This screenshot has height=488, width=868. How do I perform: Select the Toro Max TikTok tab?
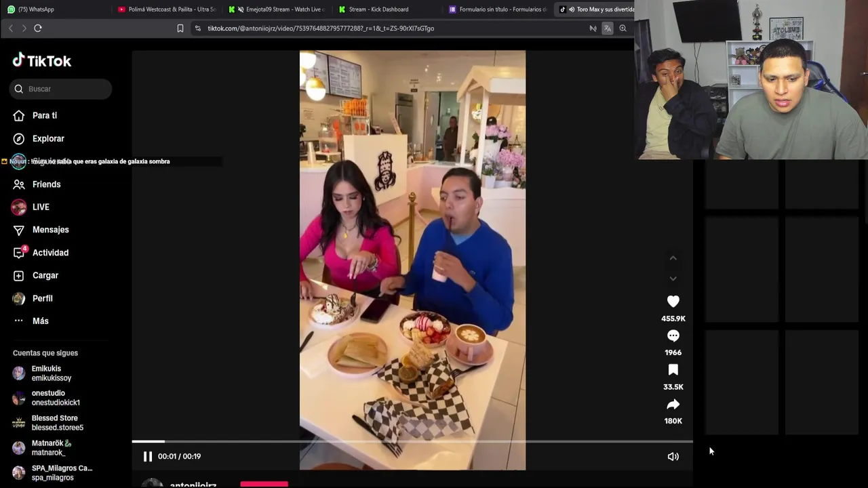tap(595, 9)
